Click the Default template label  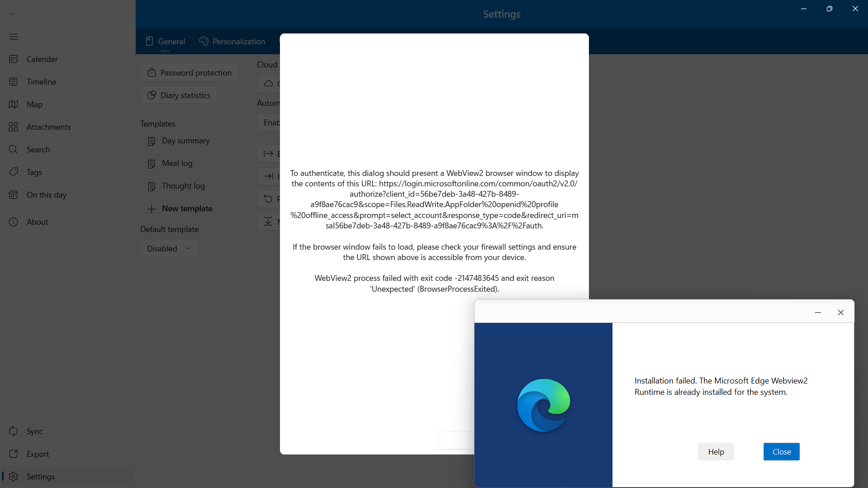coord(170,229)
